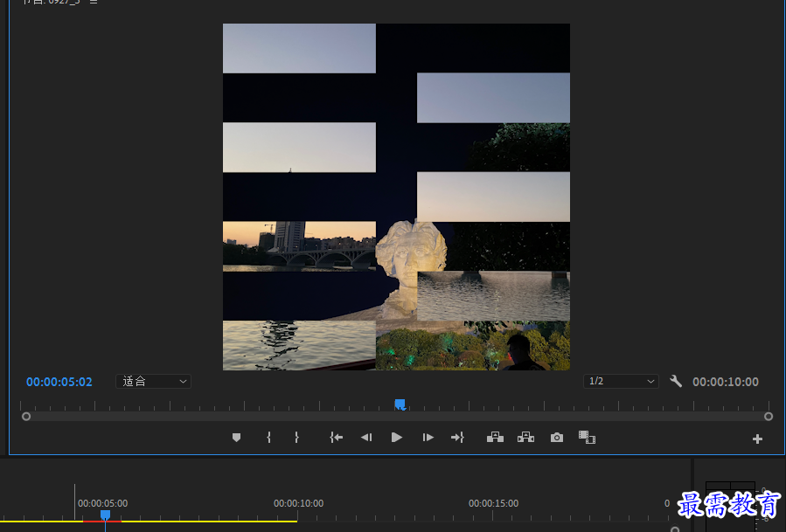Image resolution: width=786 pixels, height=532 pixels.
Task: Play the program monitor preview
Action: [x=397, y=438]
